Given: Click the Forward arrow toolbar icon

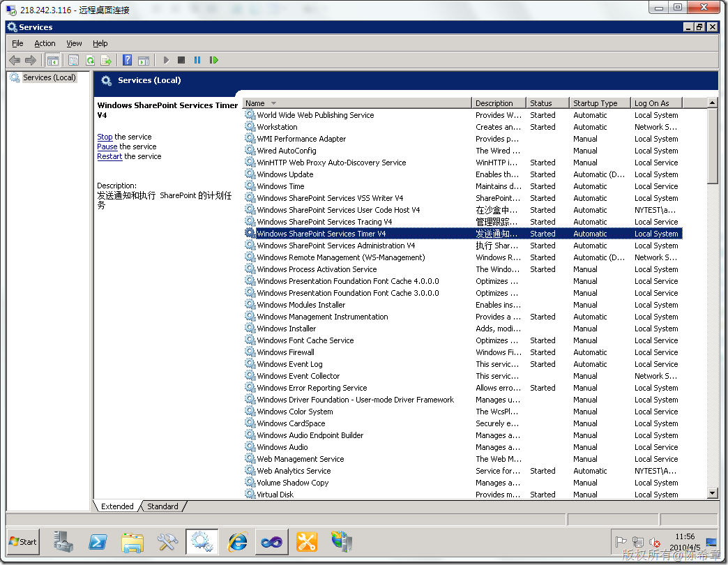Looking at the screenshot, I should tap(31, 60).
